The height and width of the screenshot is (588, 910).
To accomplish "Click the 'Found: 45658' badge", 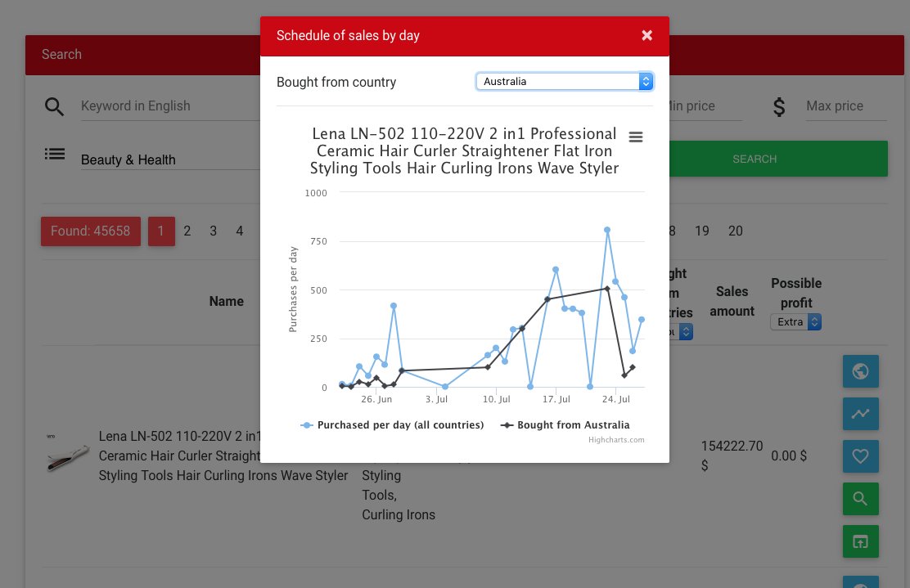I will 91,231.
